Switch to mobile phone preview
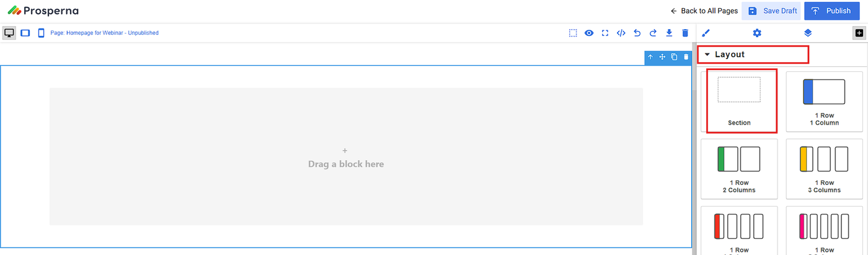The height and width of the screenshot is (255, 868). (41, 33)
